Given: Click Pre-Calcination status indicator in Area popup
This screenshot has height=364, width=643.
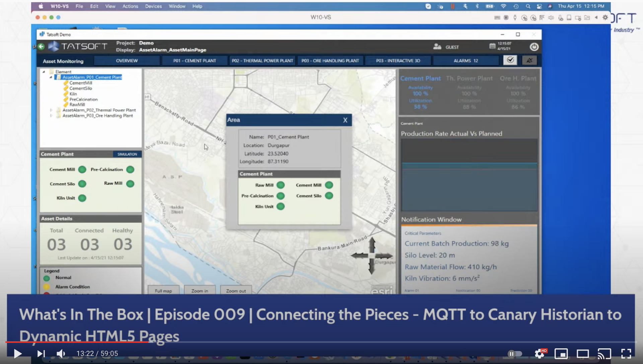Looking at the screenshot, I should tap(281, 196).
